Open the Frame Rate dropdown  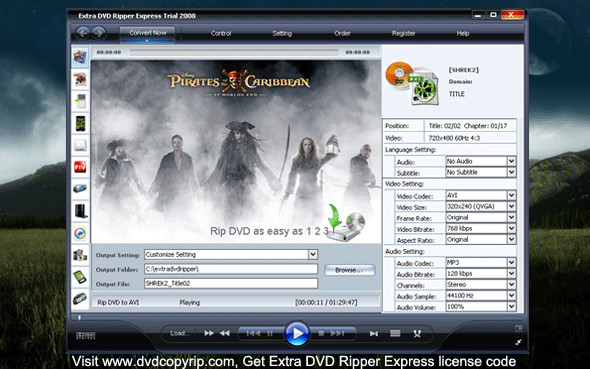[511, 217]
